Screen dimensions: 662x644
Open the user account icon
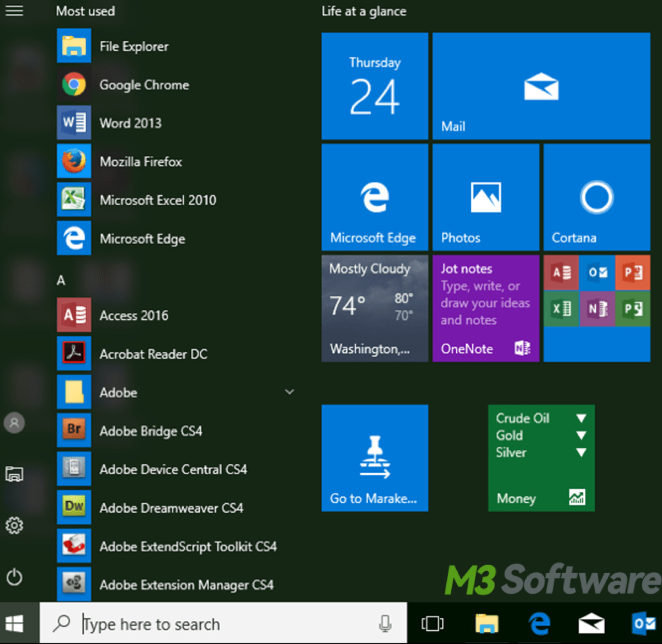click(x=14, y=423)
